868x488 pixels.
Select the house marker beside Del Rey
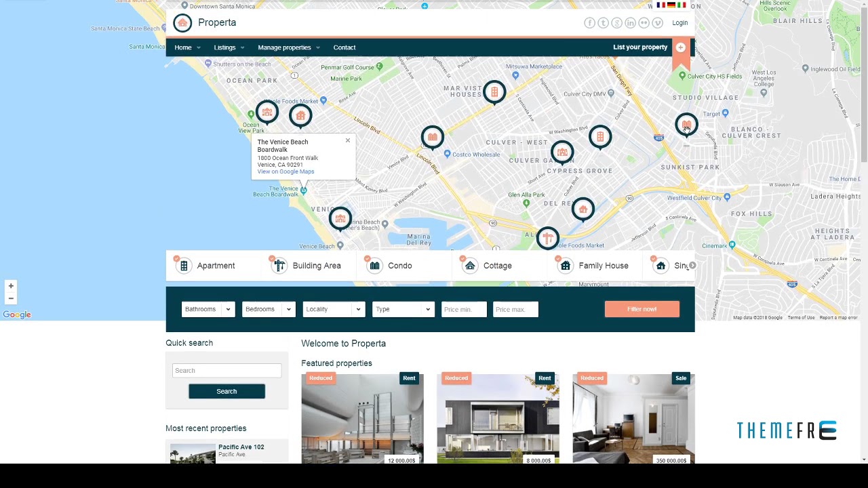click(x=583, y=209)
